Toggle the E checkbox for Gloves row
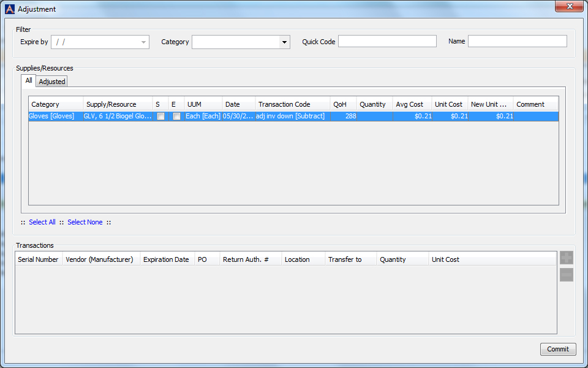This screenshot has width=588, height=368. click(176, 116)
